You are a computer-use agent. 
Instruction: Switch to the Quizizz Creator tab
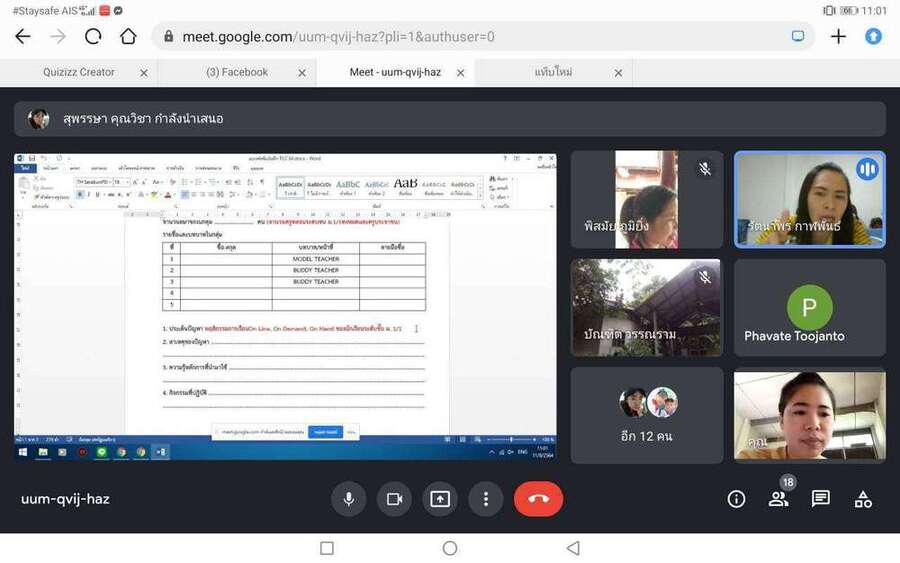pos(79,72)
